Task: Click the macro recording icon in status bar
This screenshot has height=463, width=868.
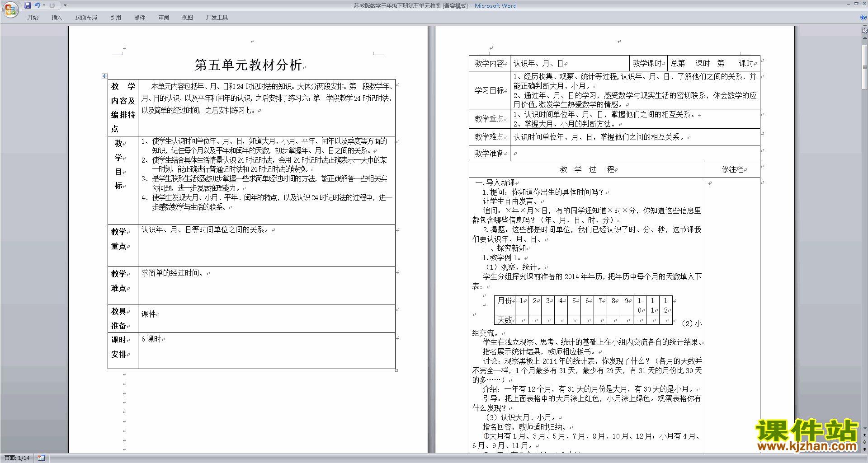Action: click(41, 458)
